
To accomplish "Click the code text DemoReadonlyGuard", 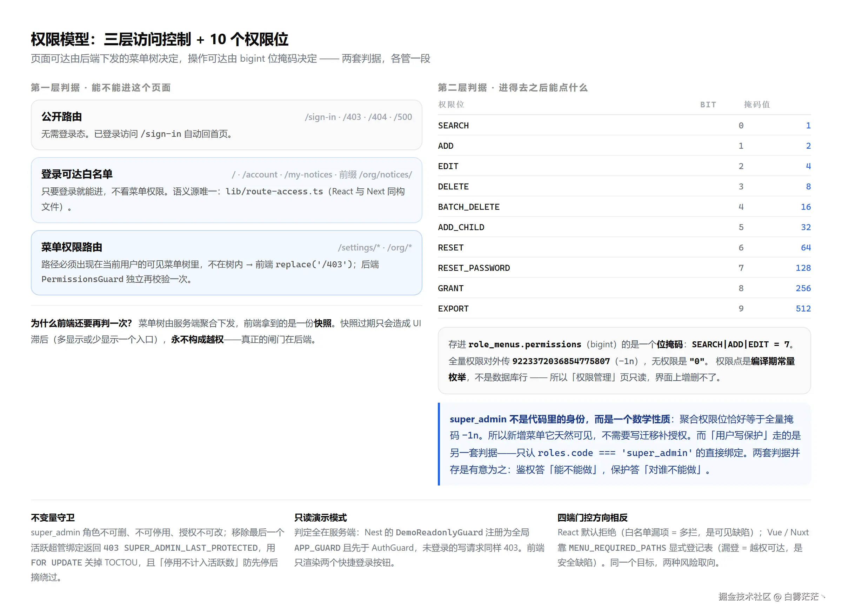I will [x=439, y=533].
